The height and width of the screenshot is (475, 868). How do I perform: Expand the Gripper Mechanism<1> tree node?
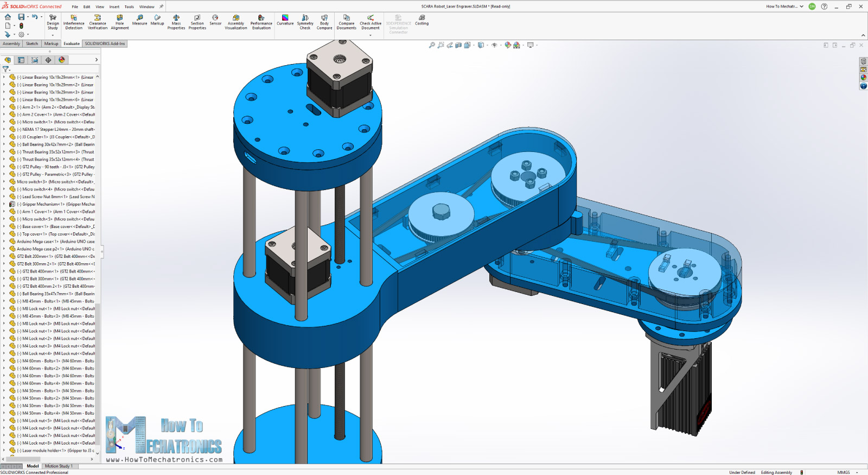(4, 205)
